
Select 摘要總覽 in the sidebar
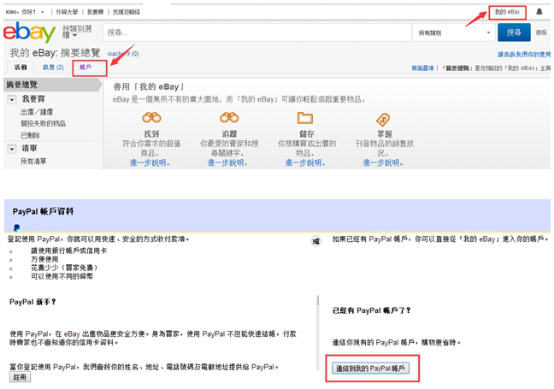pyautogui.click(x=53, y=85)
